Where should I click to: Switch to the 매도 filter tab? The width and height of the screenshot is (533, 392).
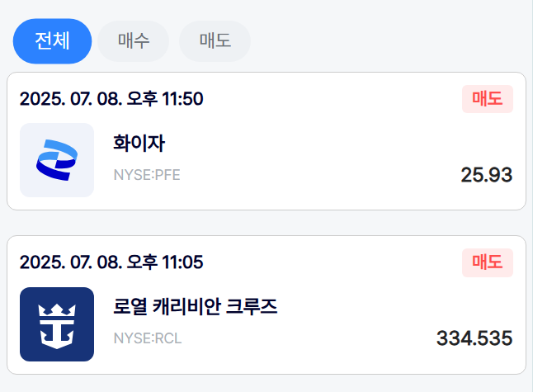[215, 41]
